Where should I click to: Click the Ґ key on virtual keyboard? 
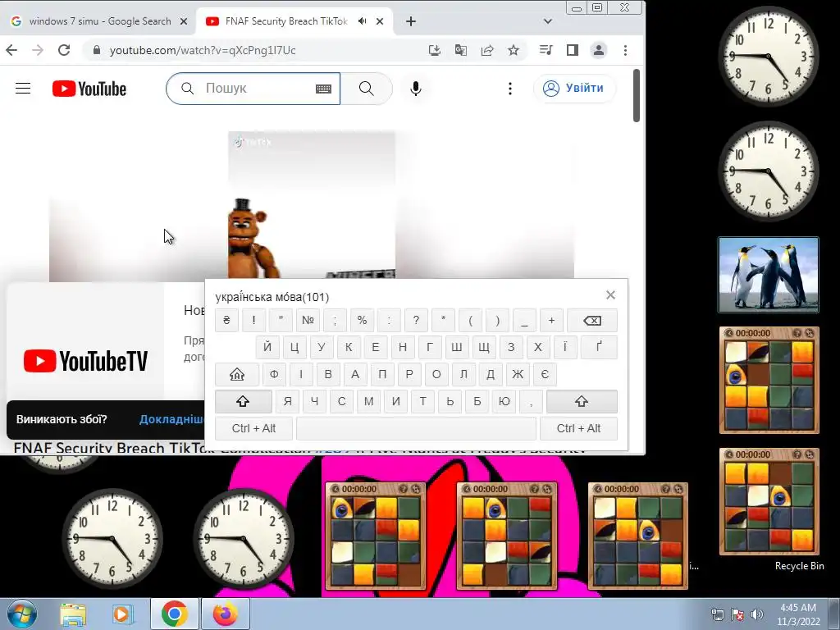tap(599, 347)
